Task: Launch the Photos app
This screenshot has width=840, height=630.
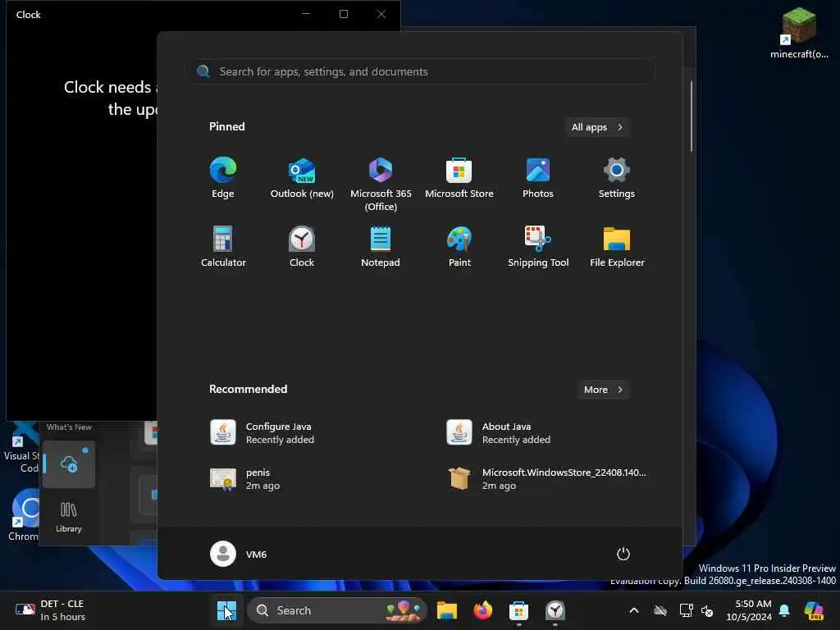Action: (x=538, y=178)
